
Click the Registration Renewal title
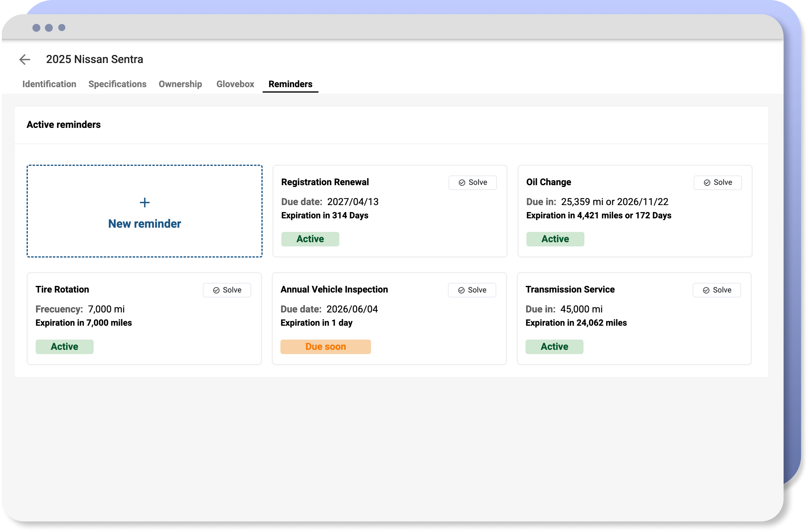coord(325,182)
